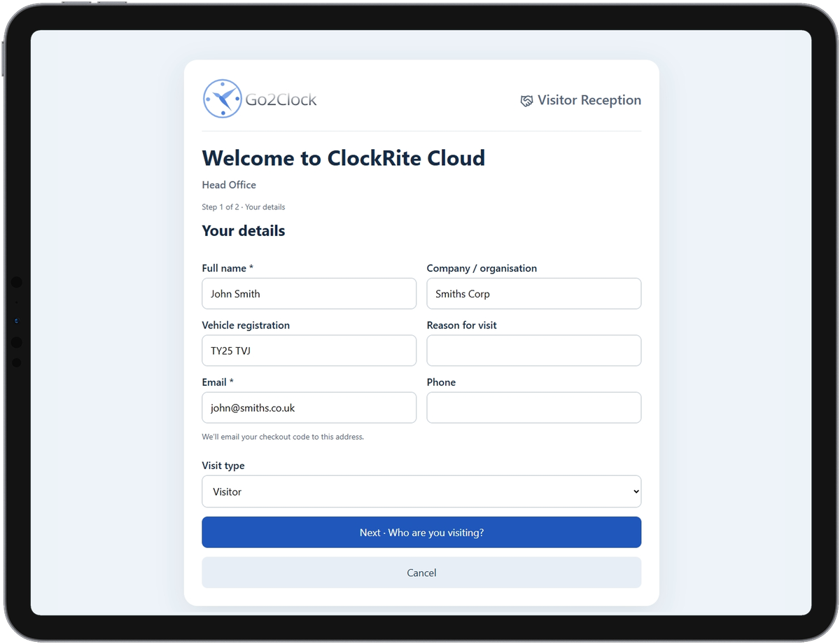Focus the Email input field
This screenshot has height=644, width=840.
pos(309,407)
